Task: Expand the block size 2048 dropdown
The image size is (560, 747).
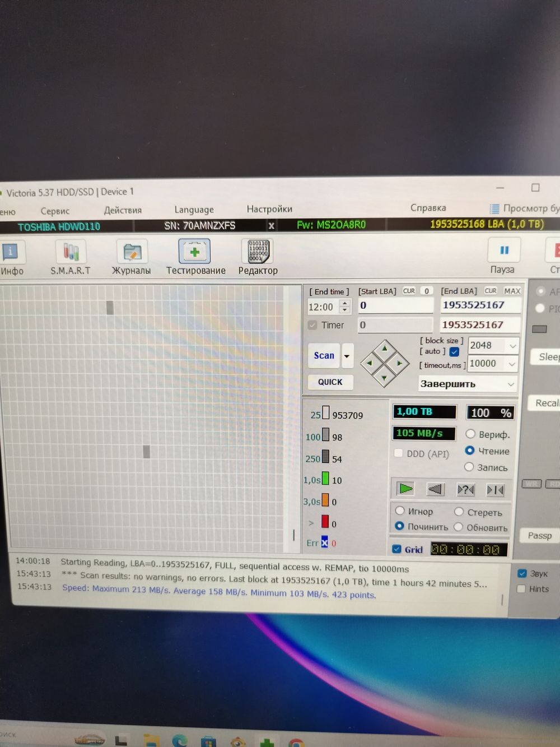Action: [512, 346]
